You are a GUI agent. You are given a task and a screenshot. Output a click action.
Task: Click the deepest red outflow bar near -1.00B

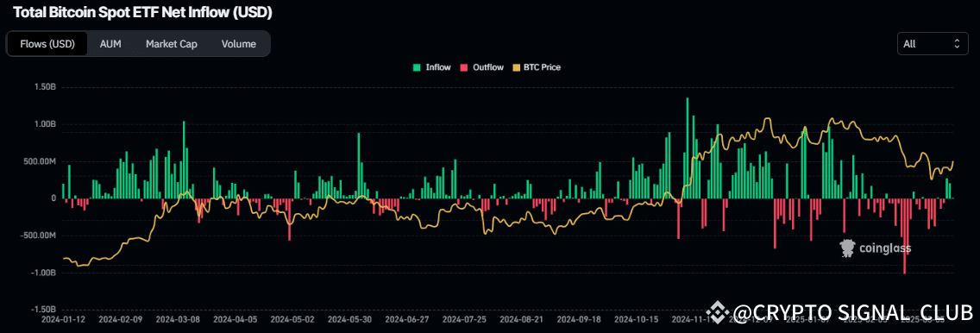[x=904, y=236]
